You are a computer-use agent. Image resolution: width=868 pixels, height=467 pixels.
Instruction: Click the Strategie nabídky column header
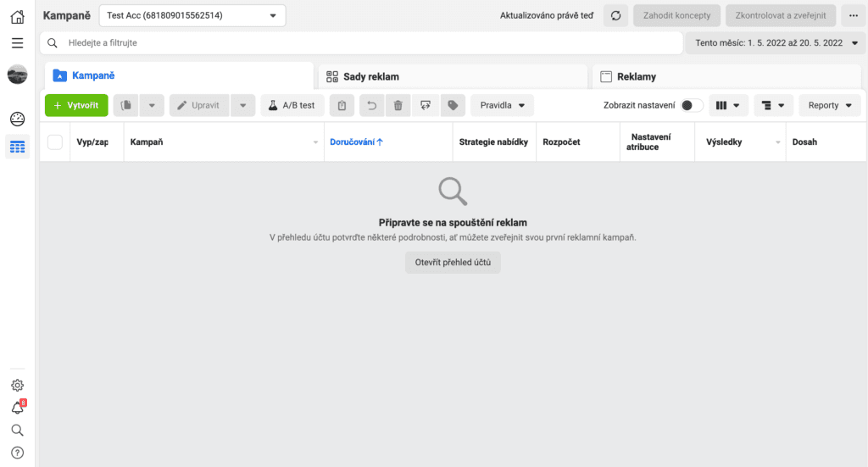tap(494, 142)
